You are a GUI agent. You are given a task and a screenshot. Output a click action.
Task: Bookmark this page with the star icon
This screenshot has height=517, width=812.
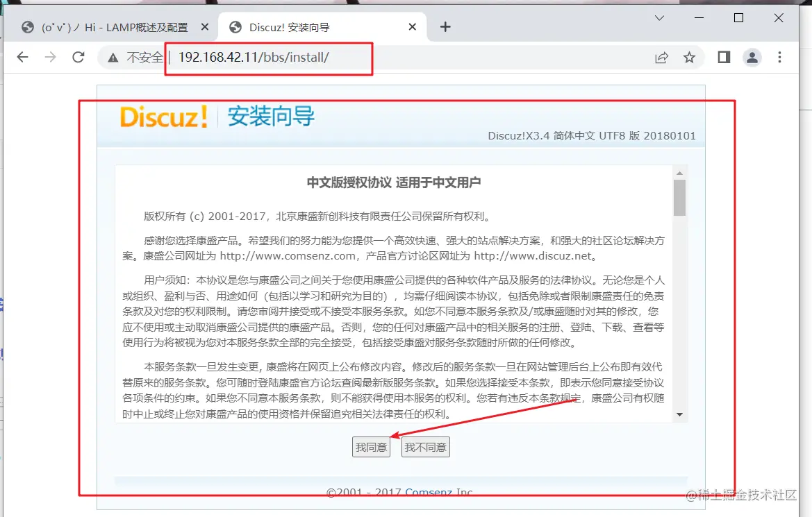(x=689, y=58)
